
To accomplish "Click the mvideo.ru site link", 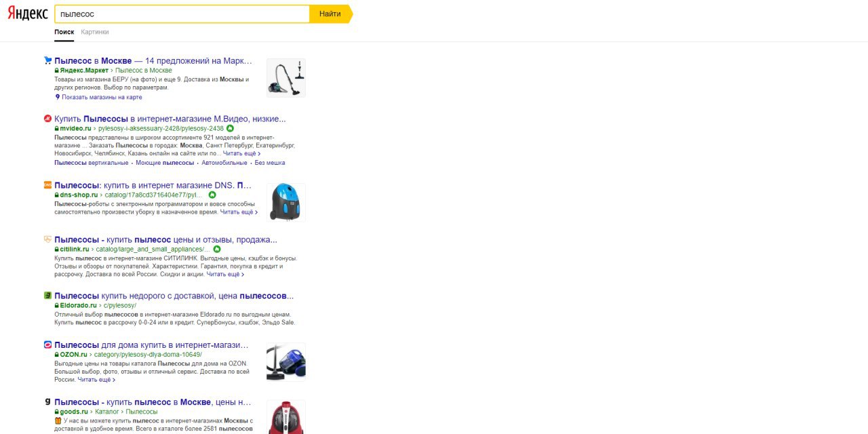I will click(x=75, y=128).
